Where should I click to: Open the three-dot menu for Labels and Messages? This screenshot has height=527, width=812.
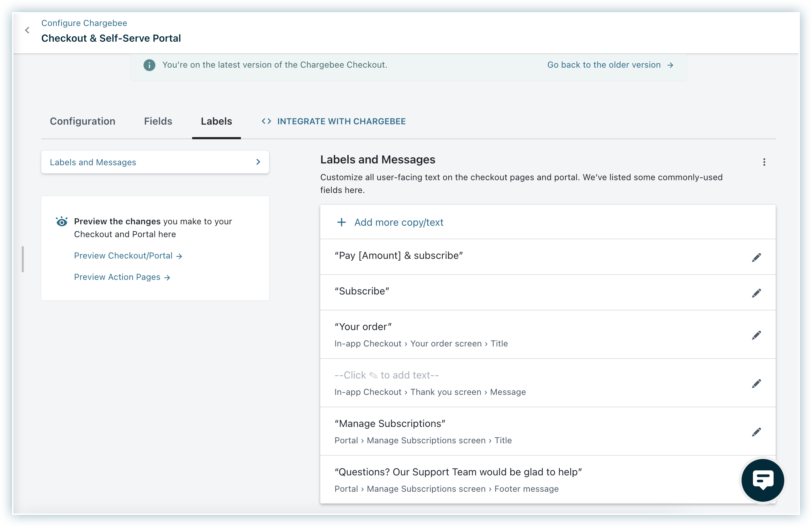tap(764, 162)
